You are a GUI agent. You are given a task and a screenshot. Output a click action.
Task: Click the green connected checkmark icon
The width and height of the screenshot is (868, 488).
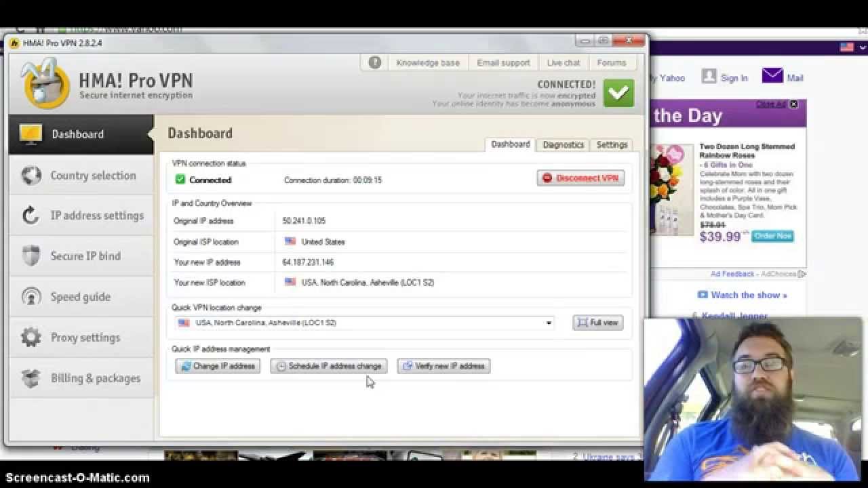click(x=618, y=93)
